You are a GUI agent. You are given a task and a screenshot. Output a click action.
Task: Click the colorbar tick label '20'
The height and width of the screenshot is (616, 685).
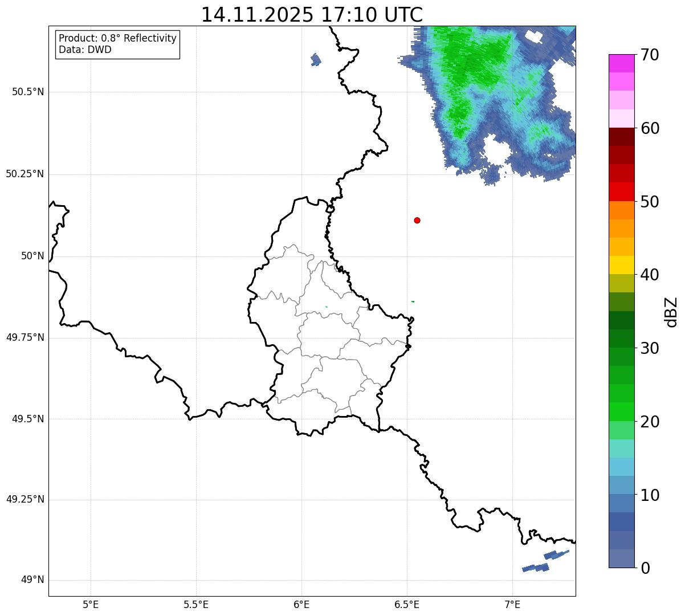click(x=650, y=422)
